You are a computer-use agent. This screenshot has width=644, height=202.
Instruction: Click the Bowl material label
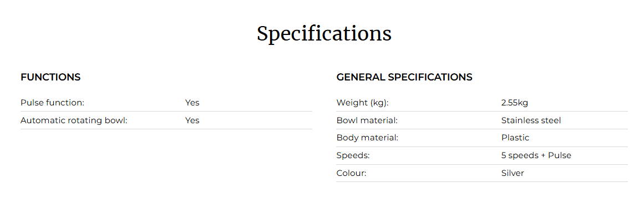367,120
